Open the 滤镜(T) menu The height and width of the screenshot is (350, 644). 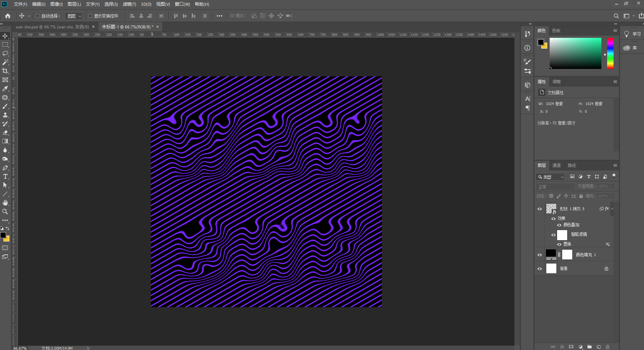[x=129, y=4]
